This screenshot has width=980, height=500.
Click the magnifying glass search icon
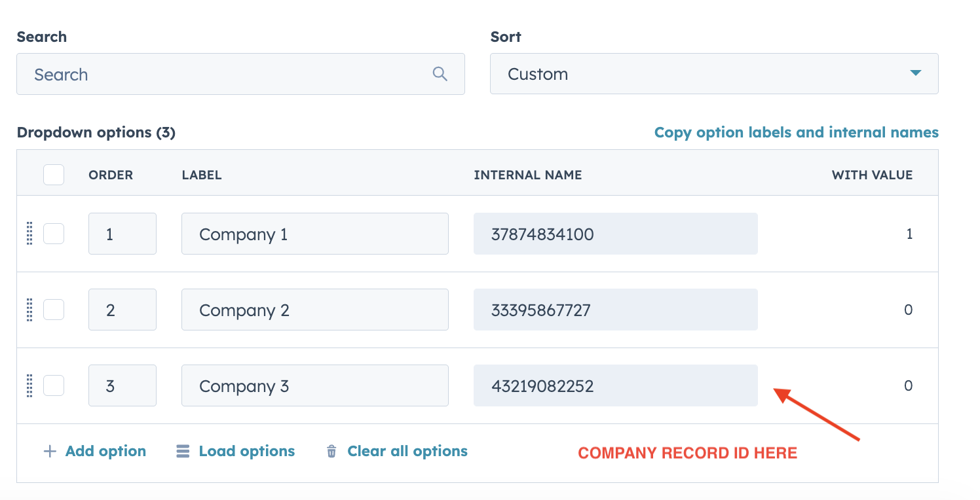(440, 75)
